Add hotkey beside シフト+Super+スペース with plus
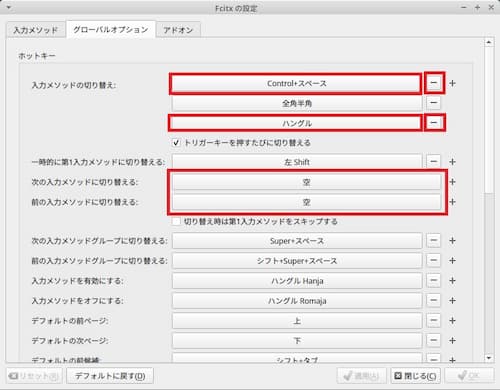The image size is (500, 390). 452,260
